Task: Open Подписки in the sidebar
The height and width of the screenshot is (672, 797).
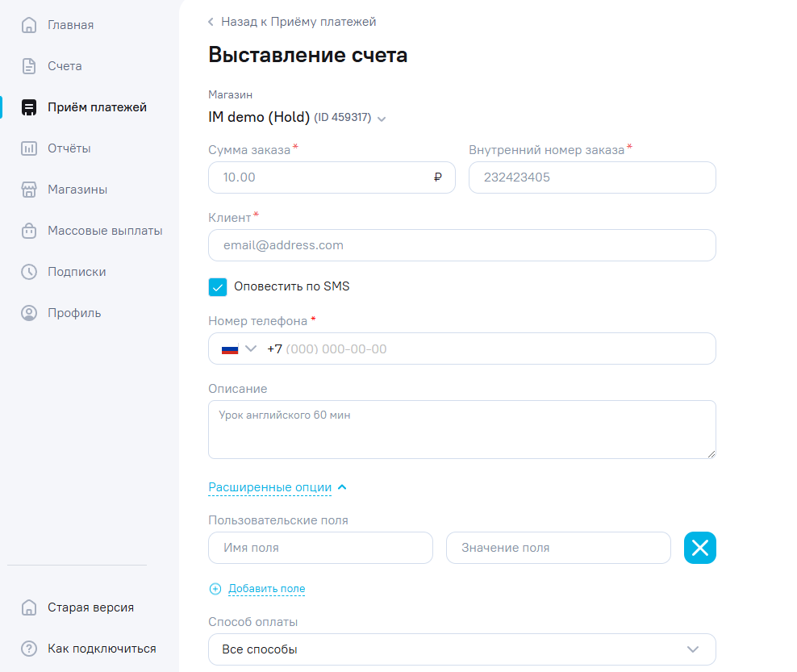Action: point(77,272)
